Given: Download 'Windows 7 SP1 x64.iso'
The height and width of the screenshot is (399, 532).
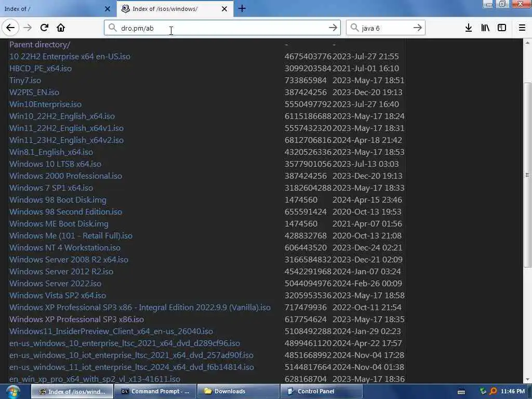Looking at the screenshot, I should coord(51,188).
